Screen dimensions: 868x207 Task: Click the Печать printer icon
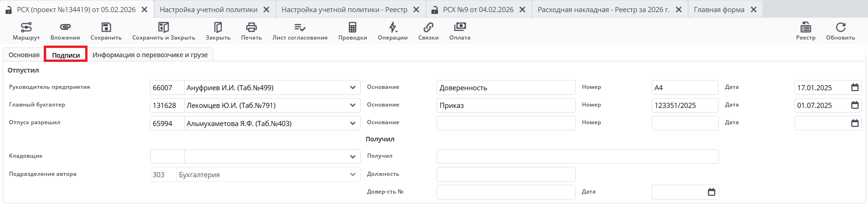(x=251, y=27)
